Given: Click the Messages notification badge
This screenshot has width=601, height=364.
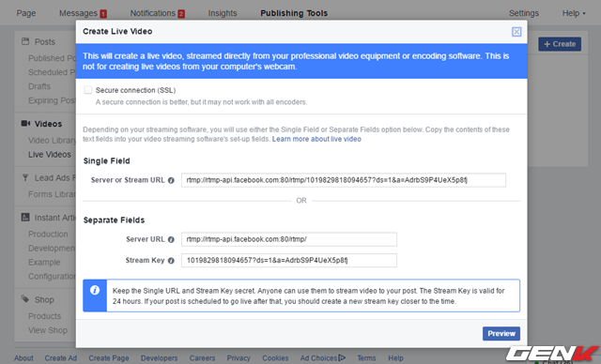Looking at the screenshot, I should click(x=103, y=14).
